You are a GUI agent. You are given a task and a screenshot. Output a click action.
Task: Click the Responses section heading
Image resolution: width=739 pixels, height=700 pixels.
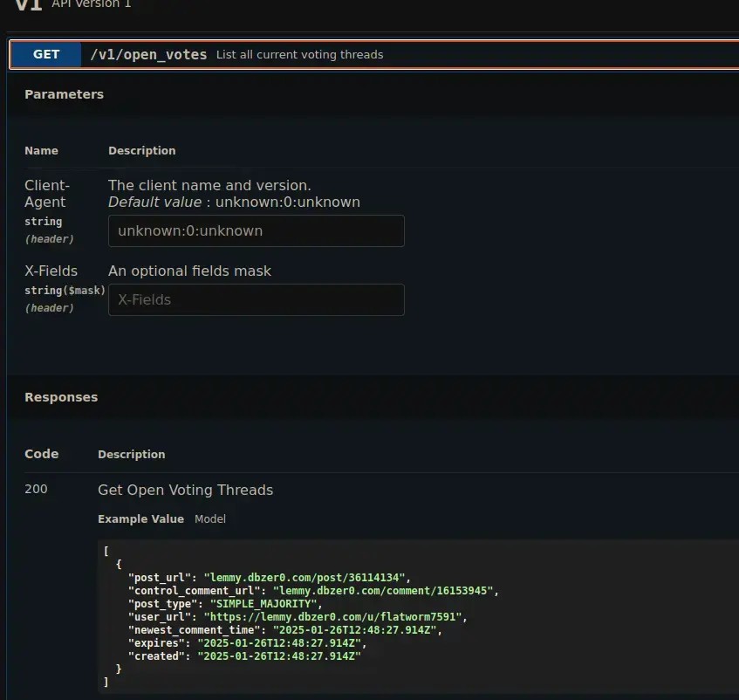61,397
